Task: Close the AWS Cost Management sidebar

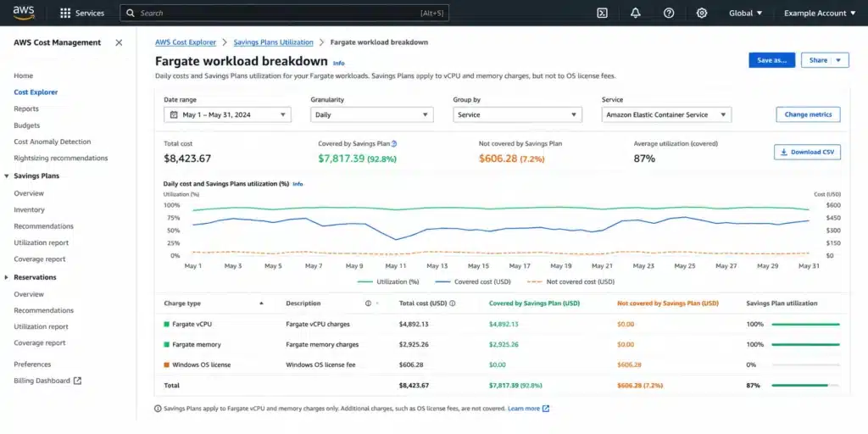Action: pos(119,42)
